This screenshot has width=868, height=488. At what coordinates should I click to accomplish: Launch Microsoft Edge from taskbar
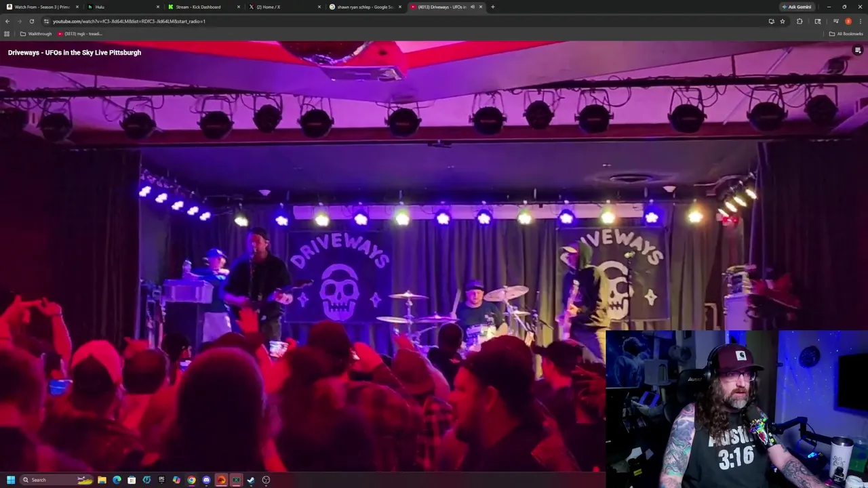click(117, 480)
